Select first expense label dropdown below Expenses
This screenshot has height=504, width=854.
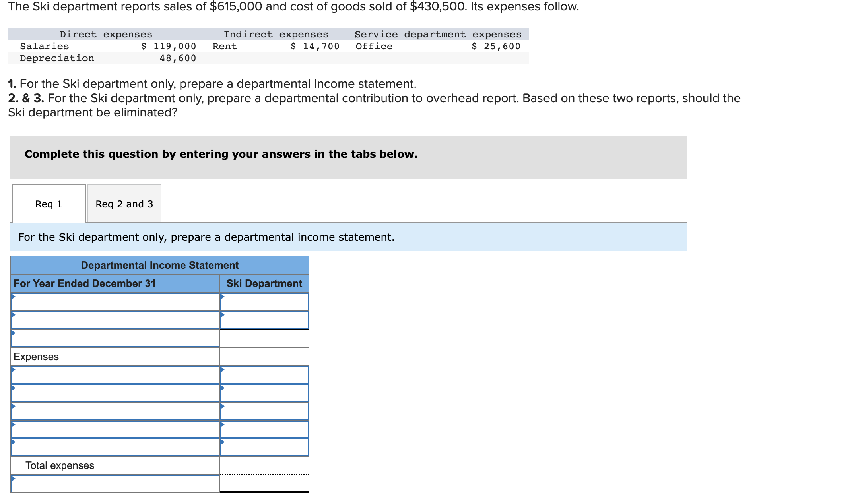tap(115, 375)
